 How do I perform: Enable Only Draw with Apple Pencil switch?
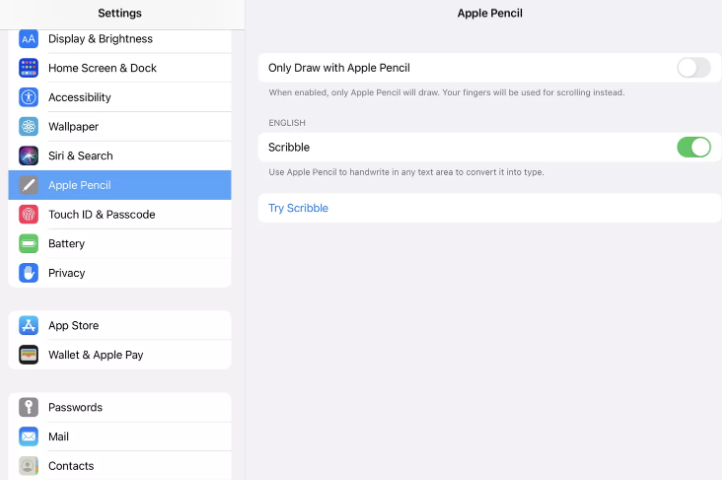pos(693,68)
